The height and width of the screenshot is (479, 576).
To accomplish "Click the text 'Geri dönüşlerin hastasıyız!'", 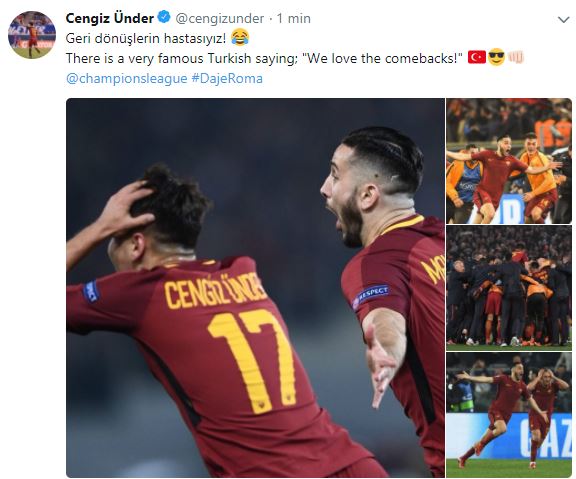I will [x=146, y=38].
